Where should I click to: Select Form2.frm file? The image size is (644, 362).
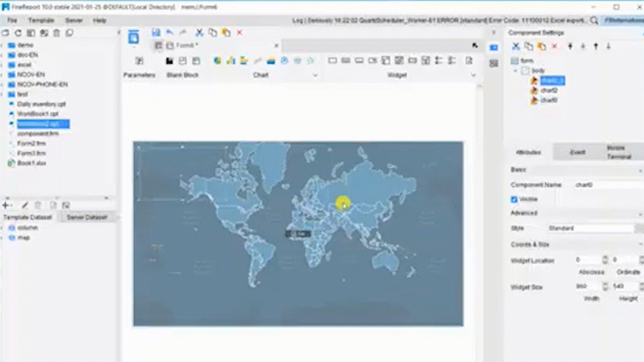tap(31, 143)
